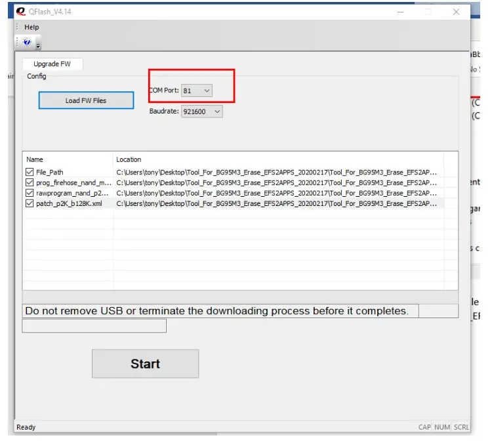
Task: Toggle the prog_firehose_nand_m... checkbox
Action: click(x=30, y=182)
